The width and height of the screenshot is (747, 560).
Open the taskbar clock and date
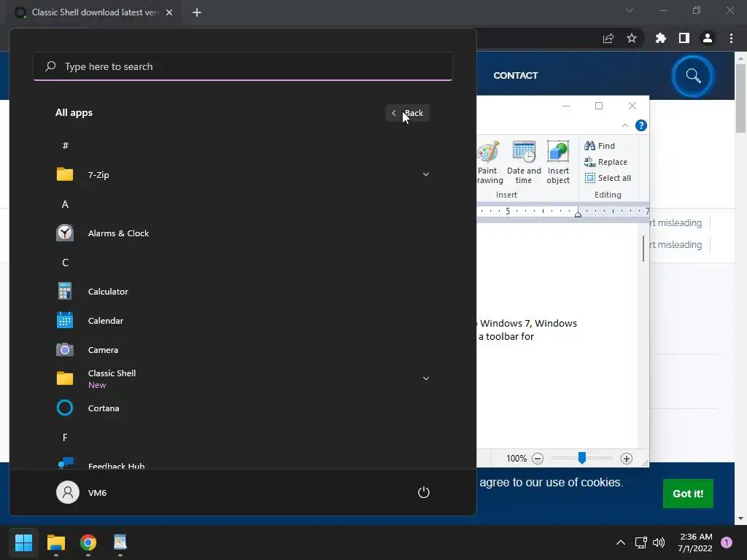[x=695, y=542]
